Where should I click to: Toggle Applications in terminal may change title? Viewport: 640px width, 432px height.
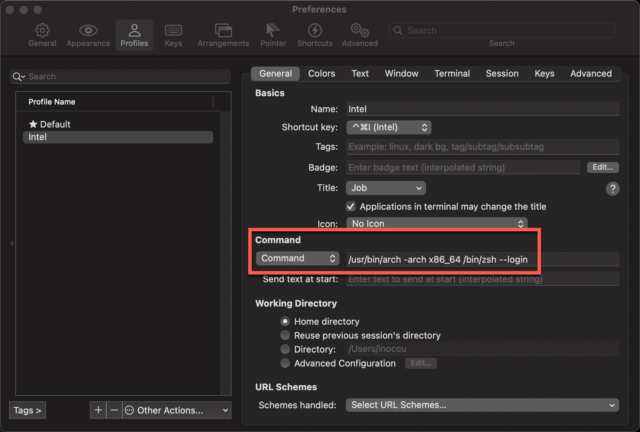[352, 206]
